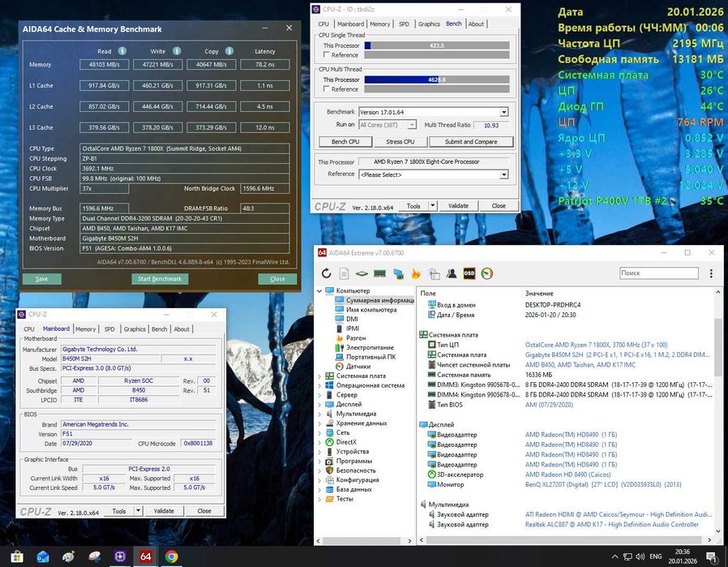Toggle the OSD panel icon in AIDA64 toolbar
Image resolution: width=728 pixels, height=567 pixels.
coord(469,273)
